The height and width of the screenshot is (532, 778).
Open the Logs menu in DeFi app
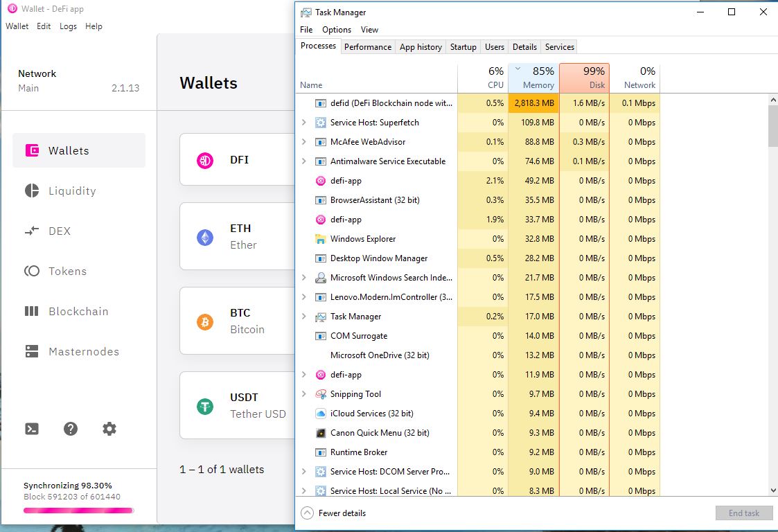point(68,26)
